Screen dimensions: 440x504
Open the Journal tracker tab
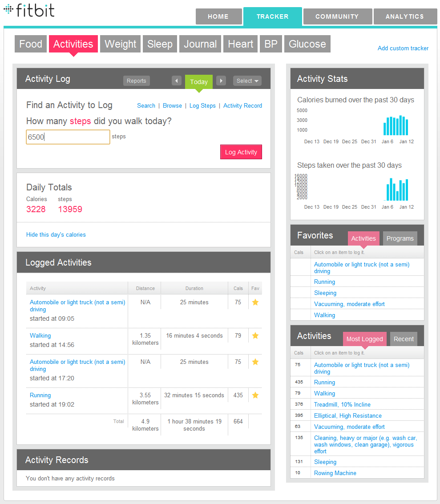click(x=200, y=44)
